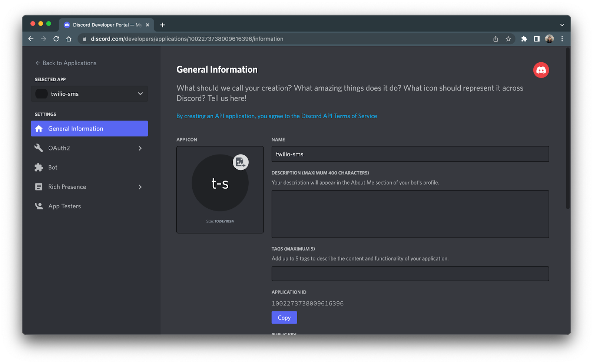
Task: Open the Bot settings page
Action: pyautogui.click(x=89, y=168)
